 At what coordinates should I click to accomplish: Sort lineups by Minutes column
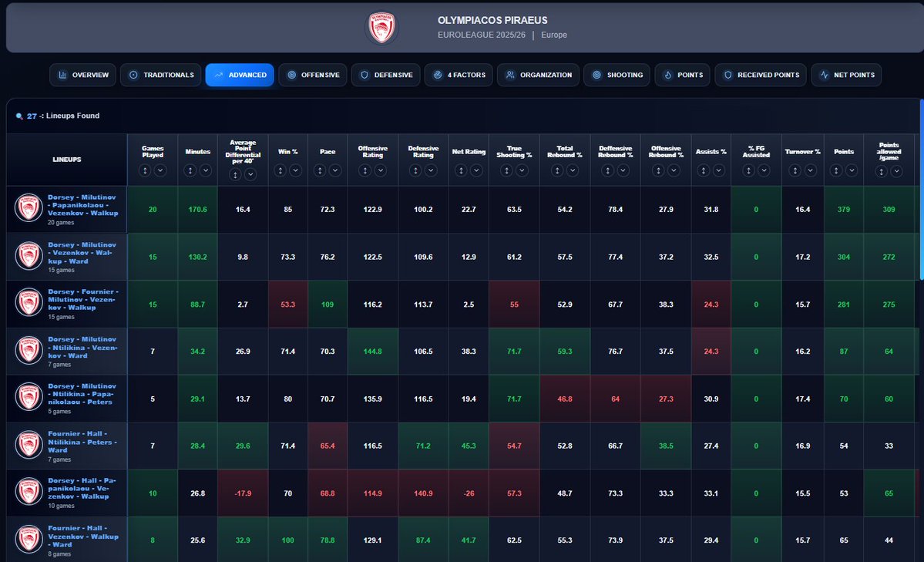pos(190,170)
